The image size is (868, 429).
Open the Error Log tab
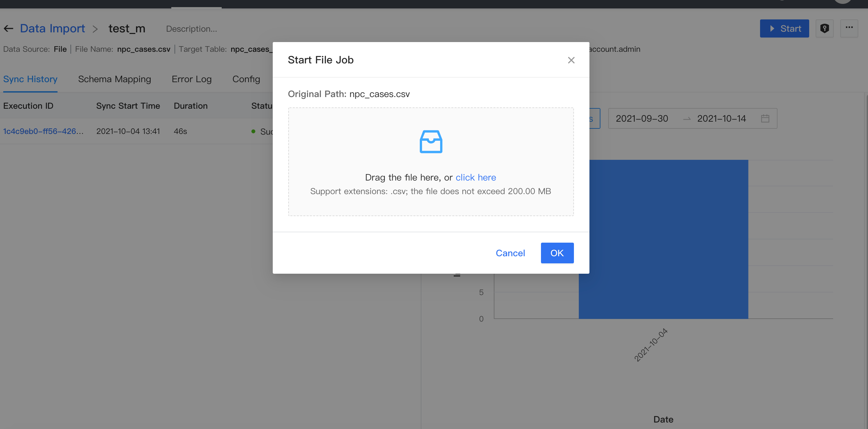point(191,79)
